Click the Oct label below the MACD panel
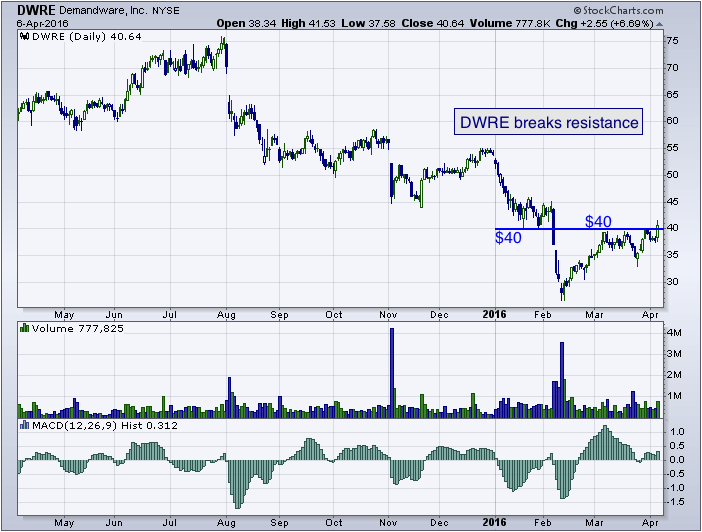702x532 pixels. pyautogui.click(x=334, y=523)
